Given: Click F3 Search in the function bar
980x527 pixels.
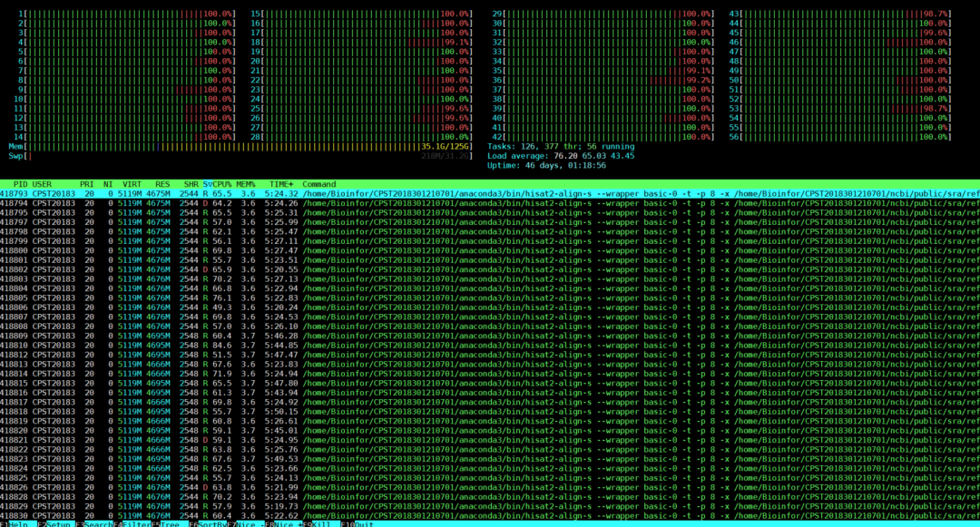Looking at the screenshot, I should coord(93,524).
